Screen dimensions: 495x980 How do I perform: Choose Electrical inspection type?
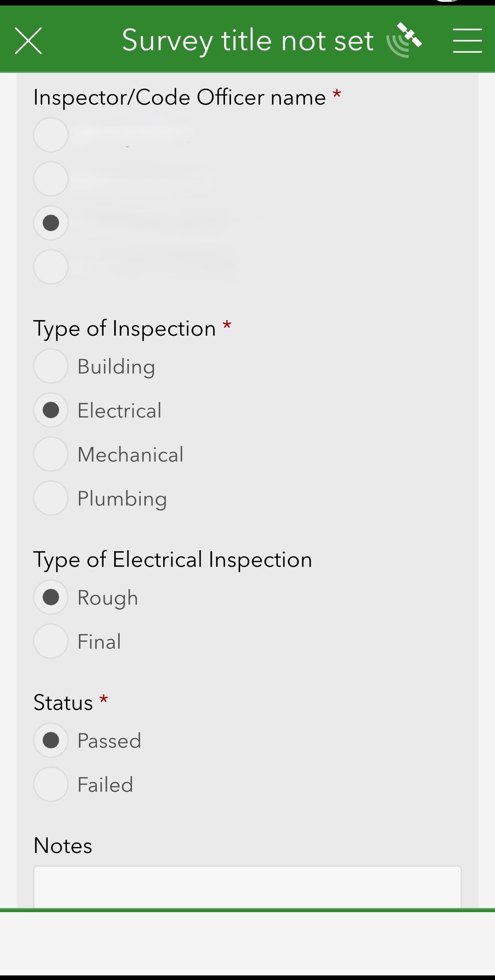(x=51, y=410)
